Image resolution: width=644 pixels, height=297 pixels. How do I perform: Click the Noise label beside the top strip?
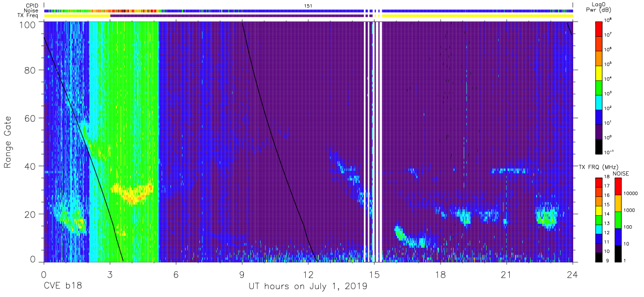(31, 10)
